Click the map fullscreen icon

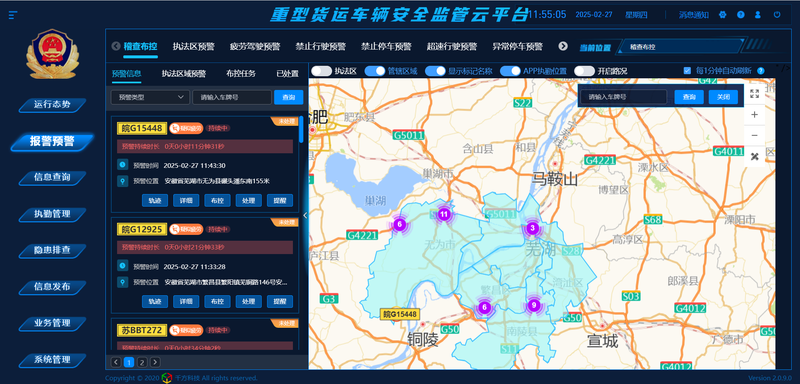click(755, 93)
